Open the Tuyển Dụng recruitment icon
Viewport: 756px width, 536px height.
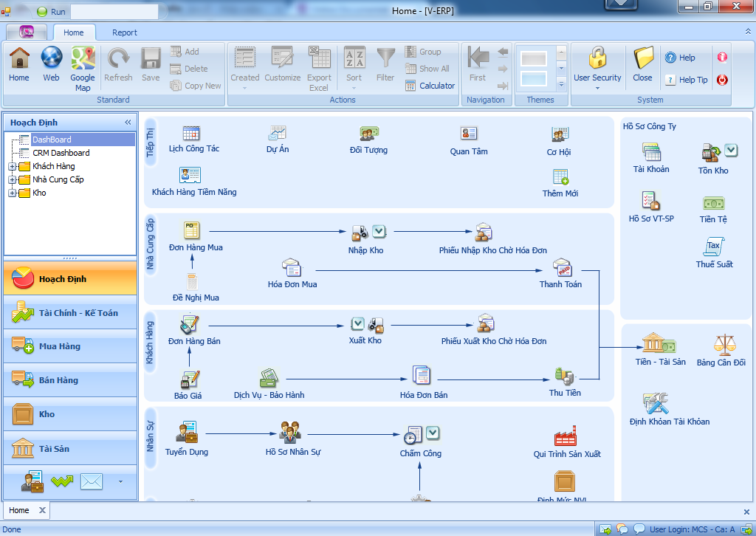point(186,433)
